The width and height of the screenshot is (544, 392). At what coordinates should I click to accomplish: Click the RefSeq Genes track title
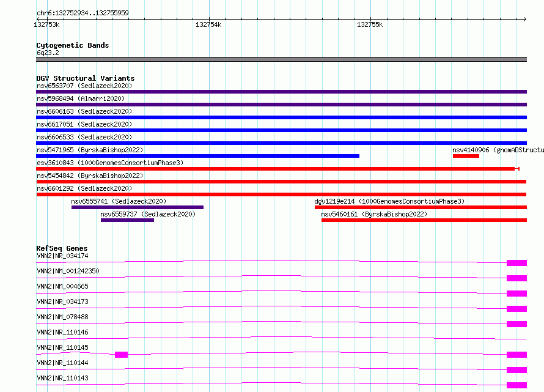tap(62, 248)
